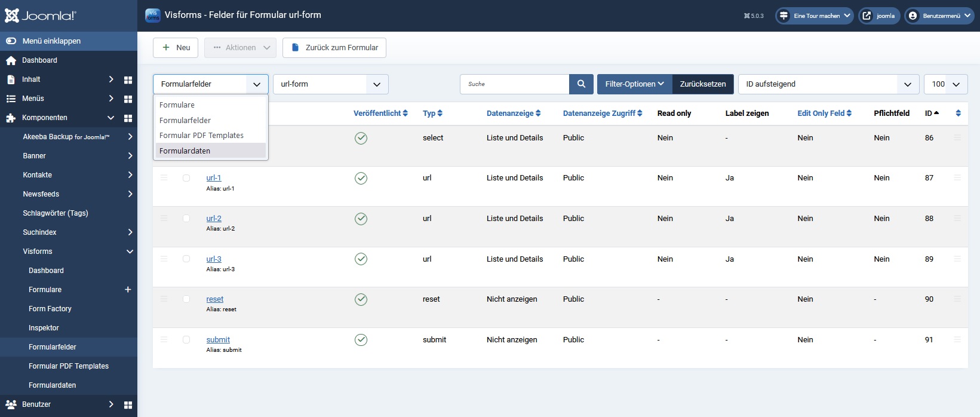The width and height of the screenshot is (980, 417).
Task: Tick the url-3 row checkbox
Action: (x=186, y=259)
